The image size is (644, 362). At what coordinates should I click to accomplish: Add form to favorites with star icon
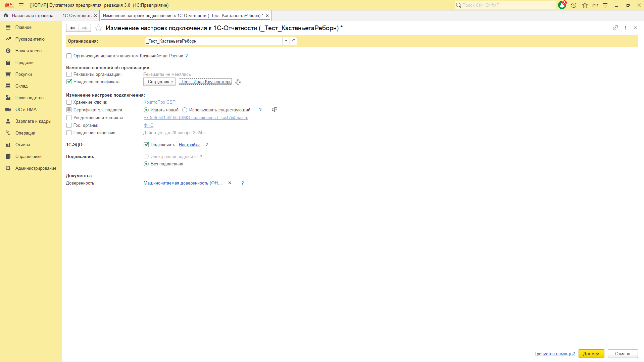pos(98,28)
